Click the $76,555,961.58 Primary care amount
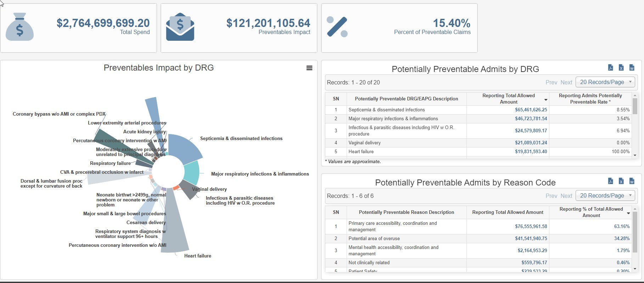Screen dimensions: 644x283 click(x=531, y=227)
